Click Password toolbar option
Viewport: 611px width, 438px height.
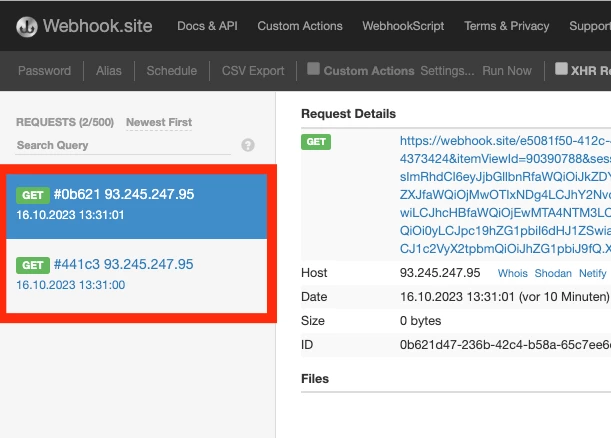(44, 71)
